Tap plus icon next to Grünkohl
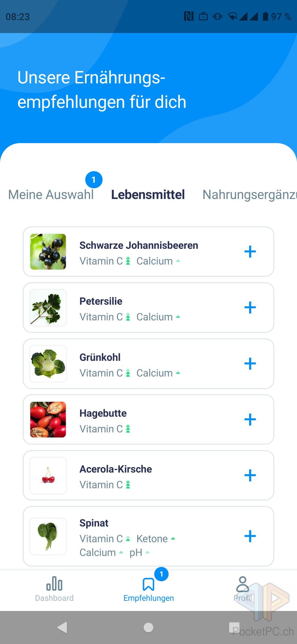This screenshot has width=297, height=644. [x=250, y=364]
